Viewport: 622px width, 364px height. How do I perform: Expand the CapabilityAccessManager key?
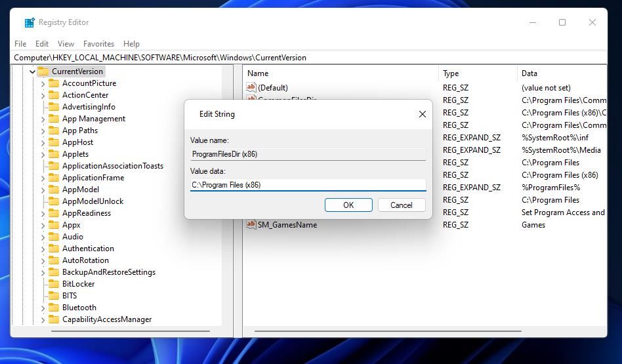(x=43, y=319)
